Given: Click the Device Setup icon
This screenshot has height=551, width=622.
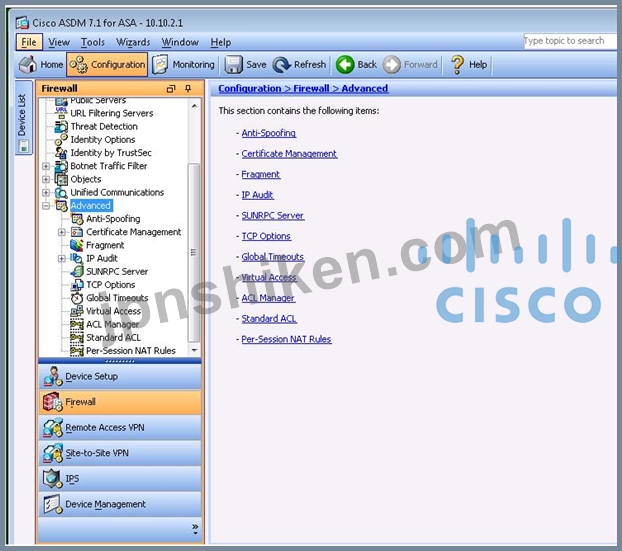Looking at the screenshot, I should [x=53, y=376].
